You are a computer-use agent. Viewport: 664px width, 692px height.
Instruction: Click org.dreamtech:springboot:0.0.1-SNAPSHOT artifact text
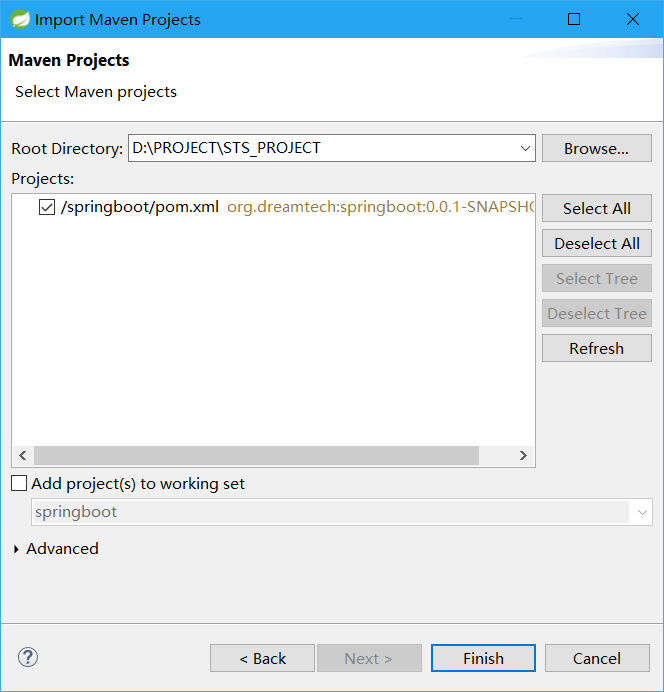(380, 207)
